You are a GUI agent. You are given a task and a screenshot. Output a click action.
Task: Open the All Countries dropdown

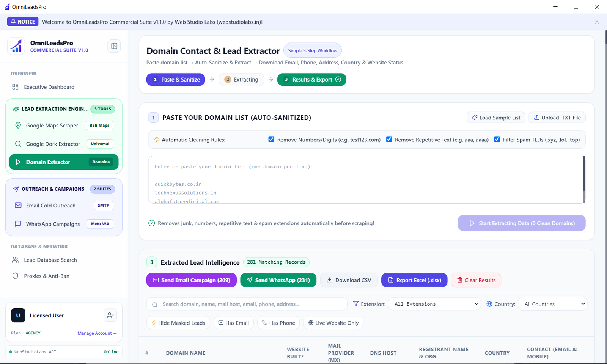pyautogui.click(x=553, y=304)
